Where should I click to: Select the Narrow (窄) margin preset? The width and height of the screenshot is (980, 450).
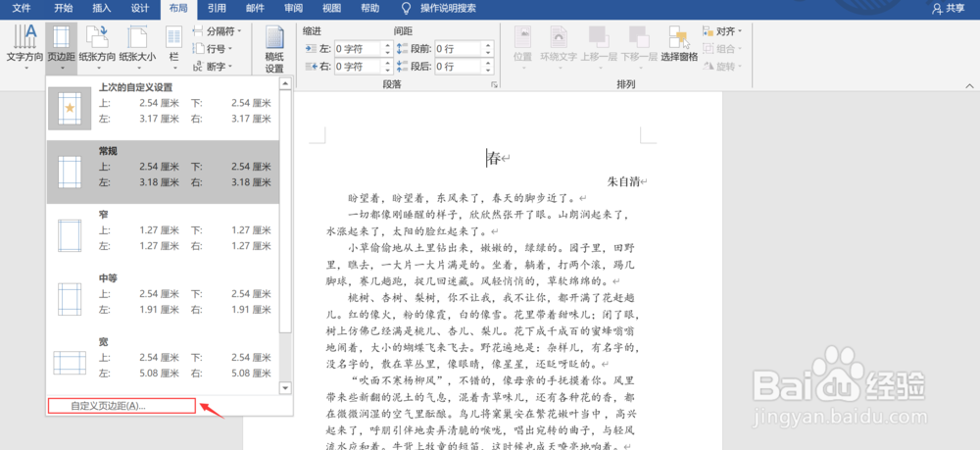(x=163, y=235)
